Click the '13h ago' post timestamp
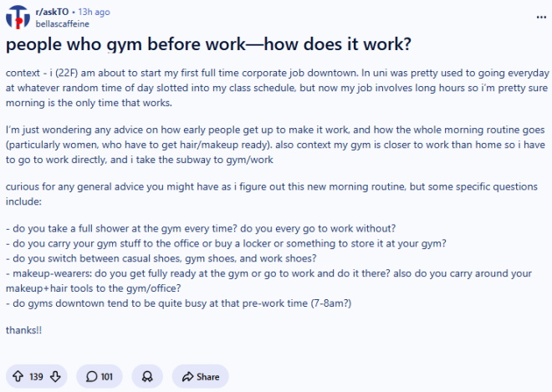The height and width of the screenshot is (392, 552). point(94,12)
